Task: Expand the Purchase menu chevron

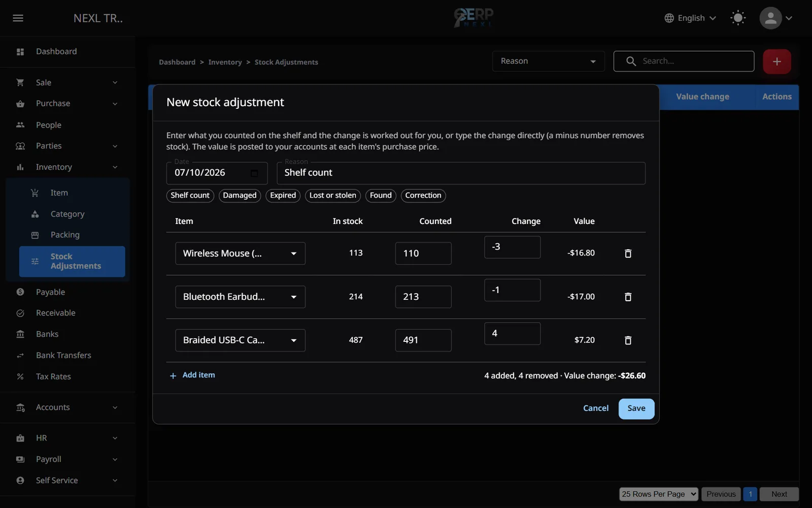Action: click(115, 104)
